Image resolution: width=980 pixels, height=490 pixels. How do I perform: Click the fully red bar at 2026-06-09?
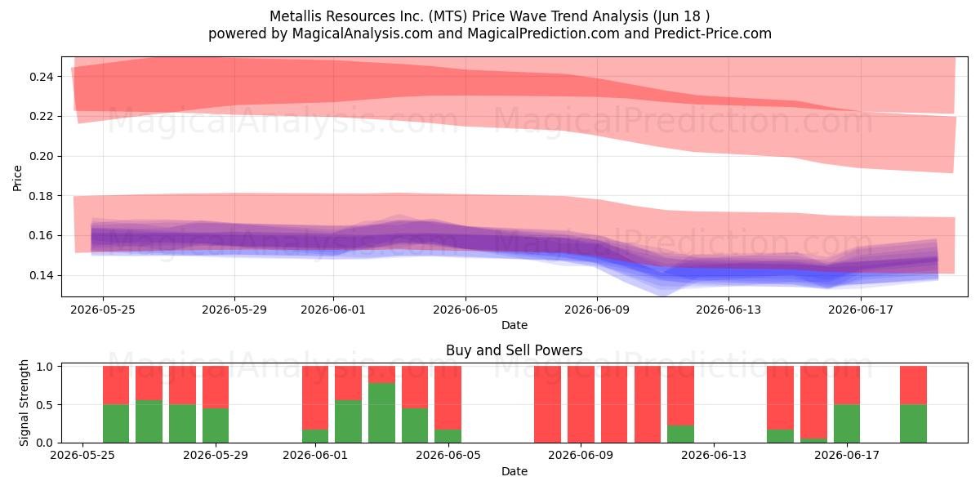click(x=581, y=404)
